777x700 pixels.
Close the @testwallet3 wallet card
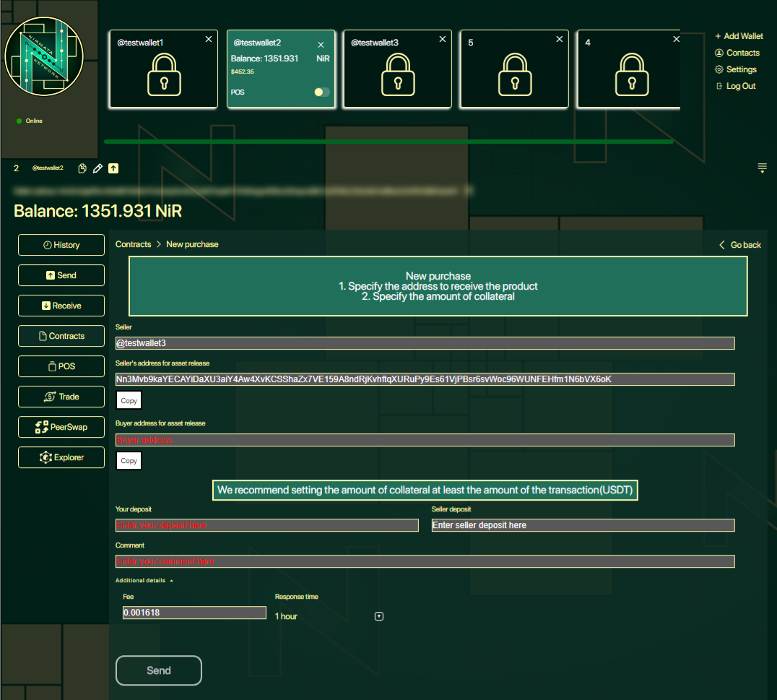[443, 39]
